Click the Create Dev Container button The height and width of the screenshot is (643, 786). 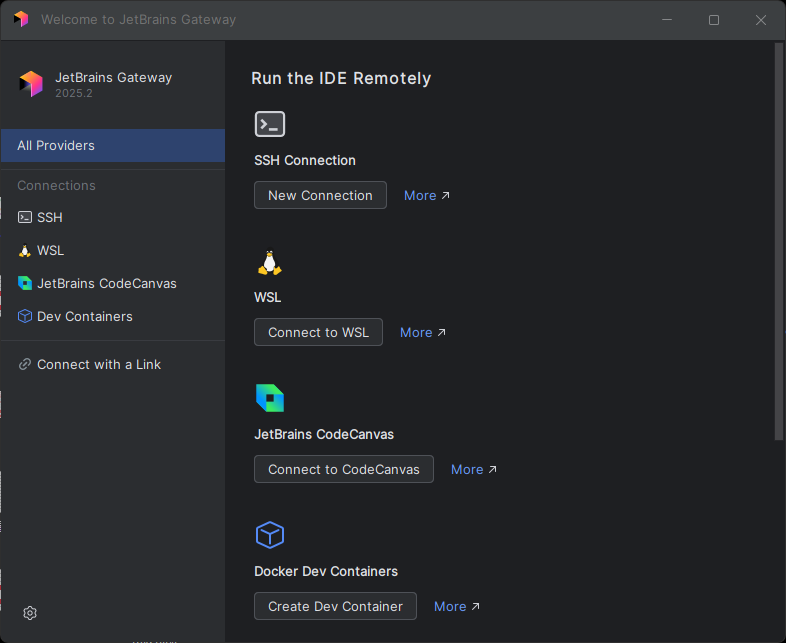[x=335, y=606]
